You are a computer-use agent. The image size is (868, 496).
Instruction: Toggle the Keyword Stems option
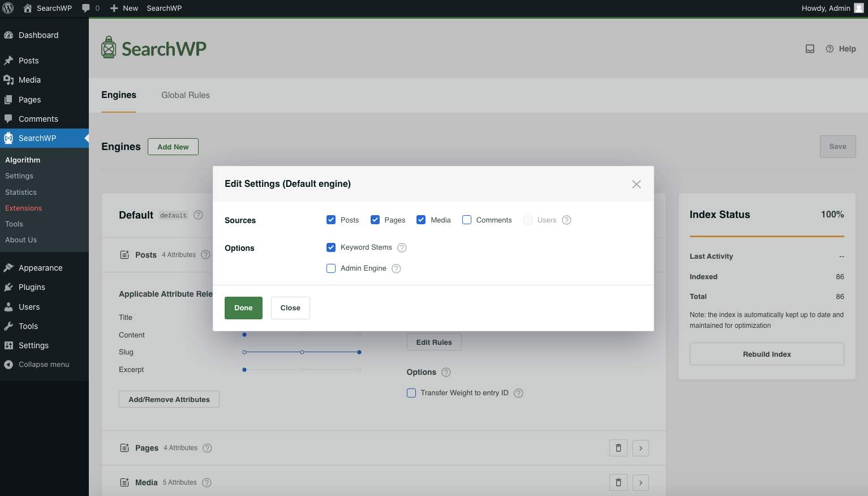tap(331, 247)
